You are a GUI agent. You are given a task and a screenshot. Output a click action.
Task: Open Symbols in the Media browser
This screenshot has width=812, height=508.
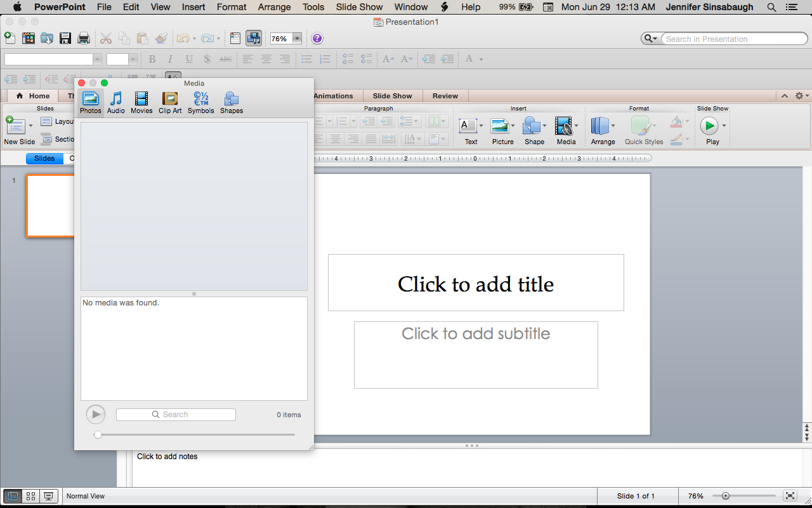201,103
